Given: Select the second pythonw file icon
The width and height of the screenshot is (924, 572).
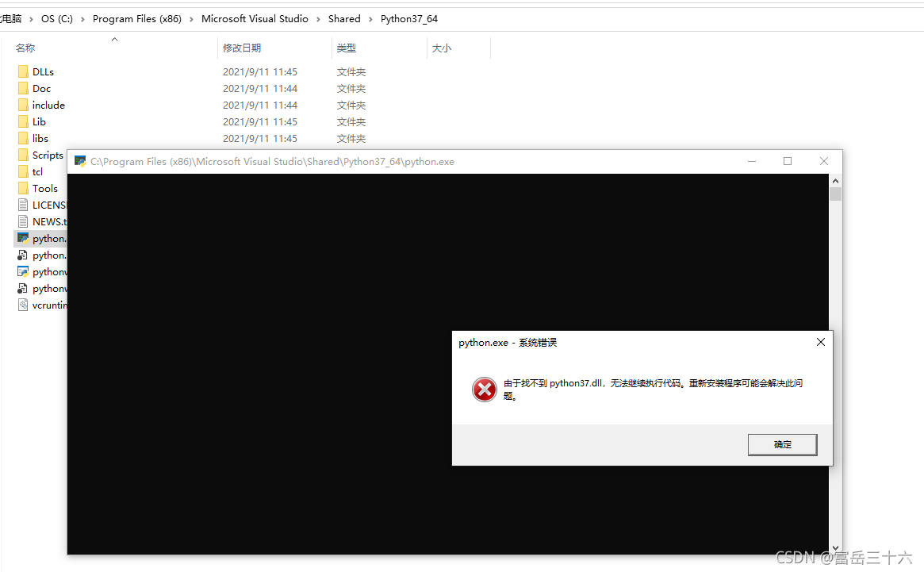Looking at the screenshot, I should coord(23,288).
